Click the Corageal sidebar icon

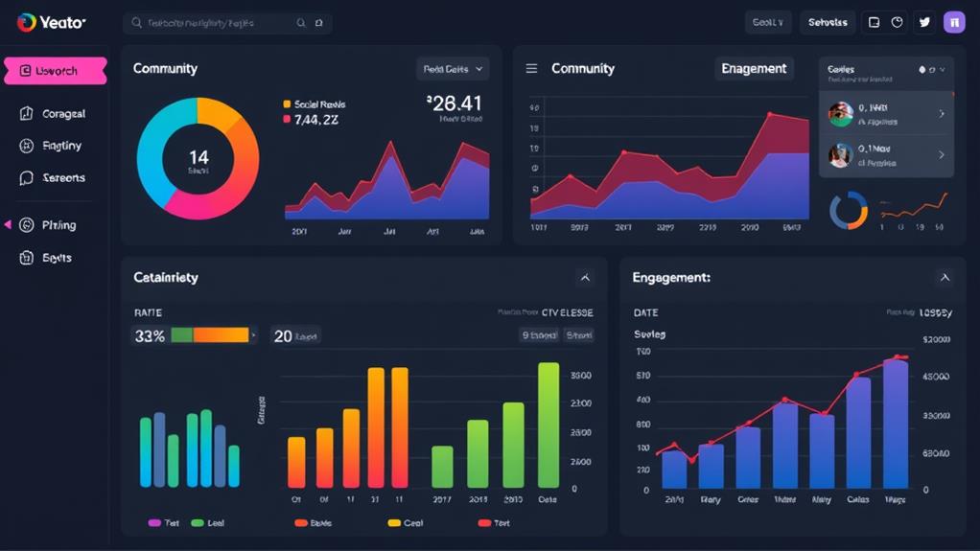(26, 114)
